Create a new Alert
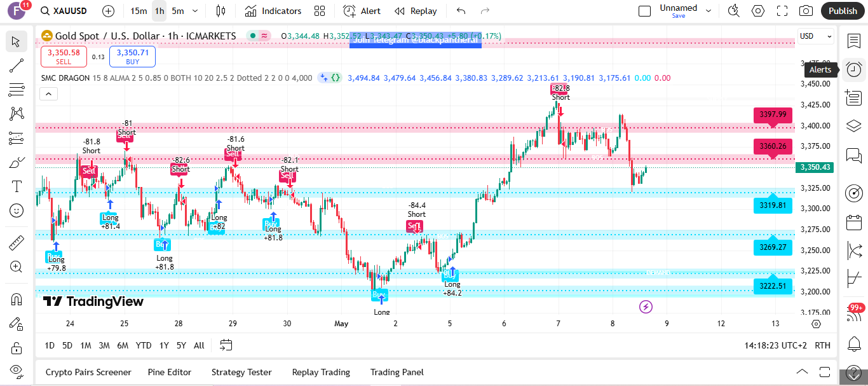The width and height of the screenshot is (868, 386). point(362,11)
